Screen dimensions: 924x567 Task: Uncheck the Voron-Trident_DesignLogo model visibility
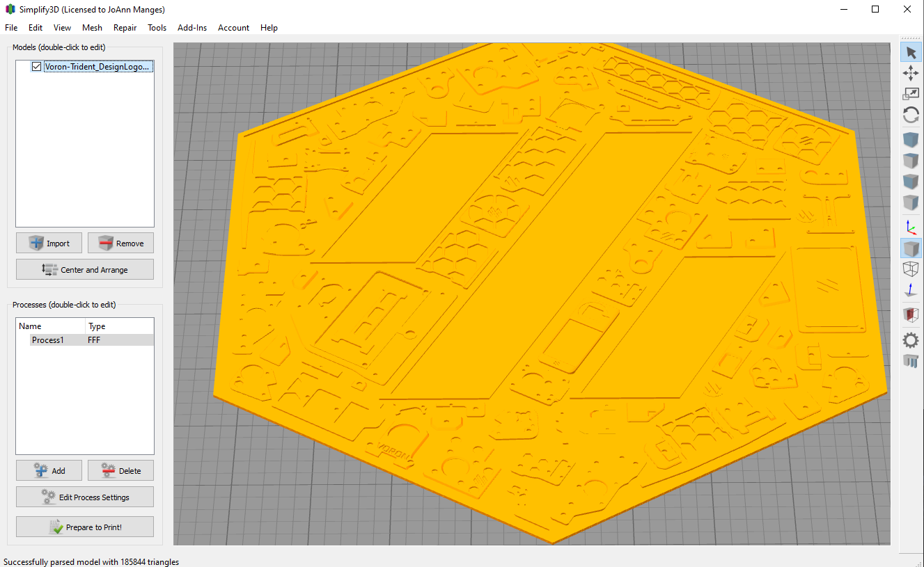click(x=36, y=67)
